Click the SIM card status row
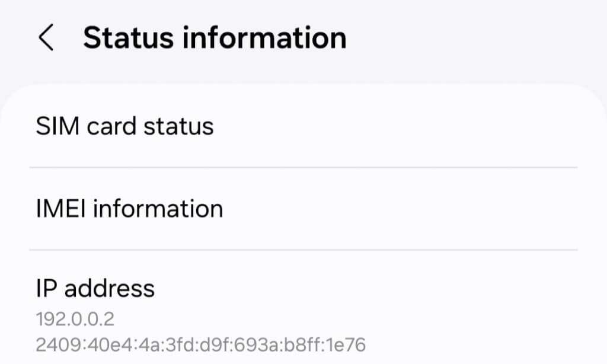This screenshot has height=364, width=607. (124, 126)
